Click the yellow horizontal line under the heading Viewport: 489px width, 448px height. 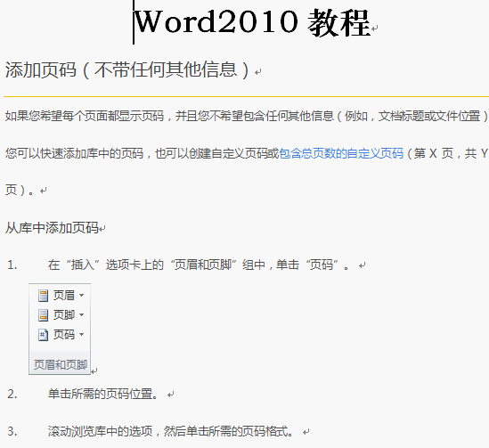[x=246, y=97]
